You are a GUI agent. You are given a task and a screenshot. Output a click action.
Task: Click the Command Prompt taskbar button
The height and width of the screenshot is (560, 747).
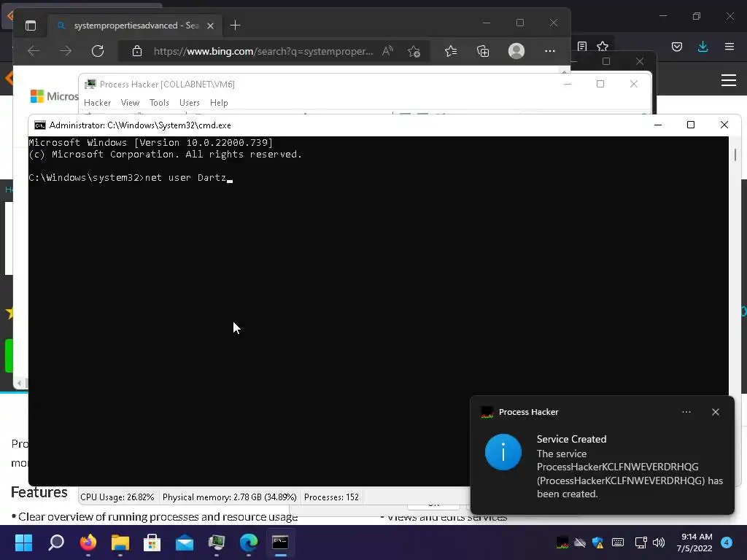point(281,542)
